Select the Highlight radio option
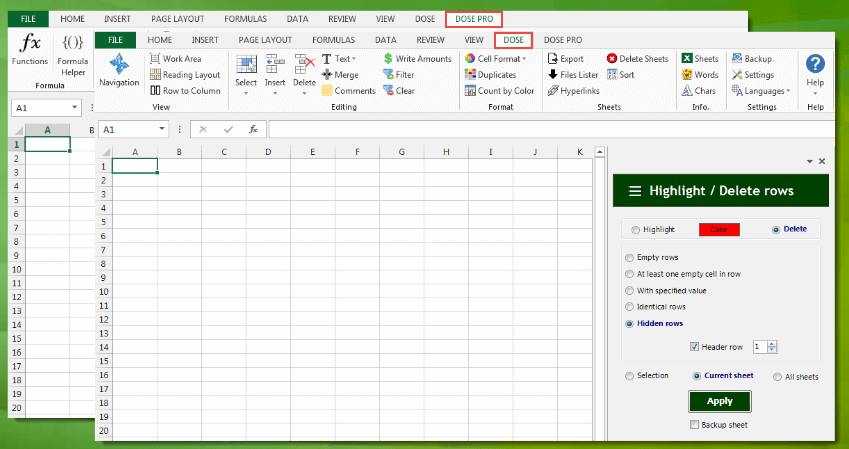849x449 pixels. pos(635,230)
